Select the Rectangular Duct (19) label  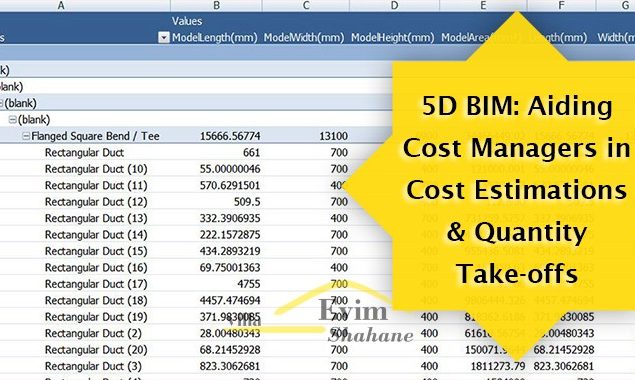coord(96,317)
